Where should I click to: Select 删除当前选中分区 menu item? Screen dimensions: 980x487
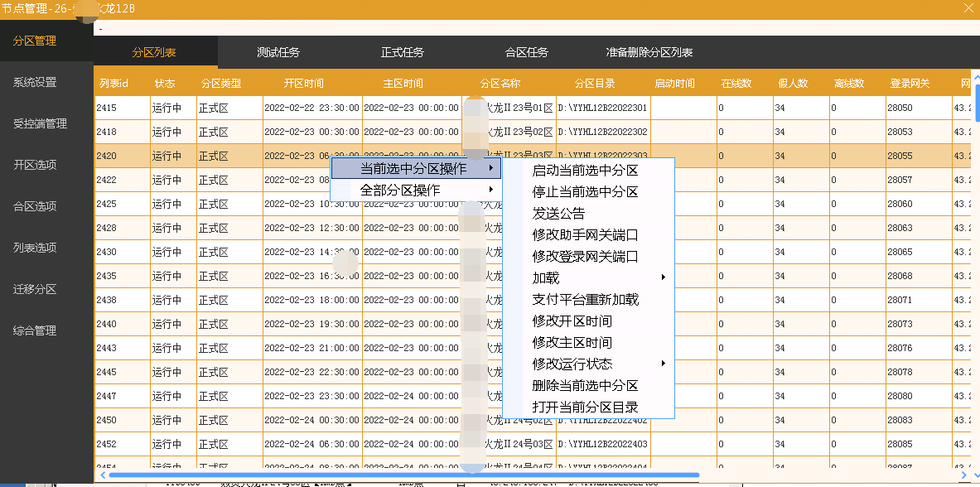pyautogui.click(x=585, y=386)
